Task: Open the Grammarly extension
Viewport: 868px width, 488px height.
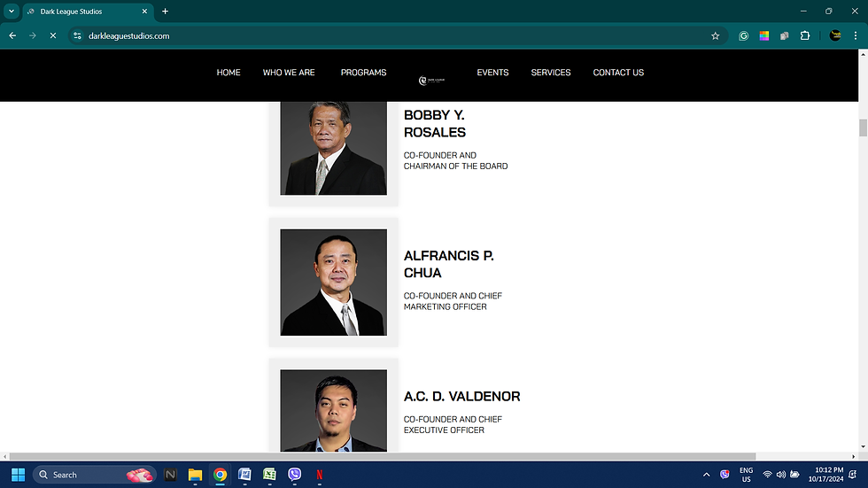Action: coord(743,35)
